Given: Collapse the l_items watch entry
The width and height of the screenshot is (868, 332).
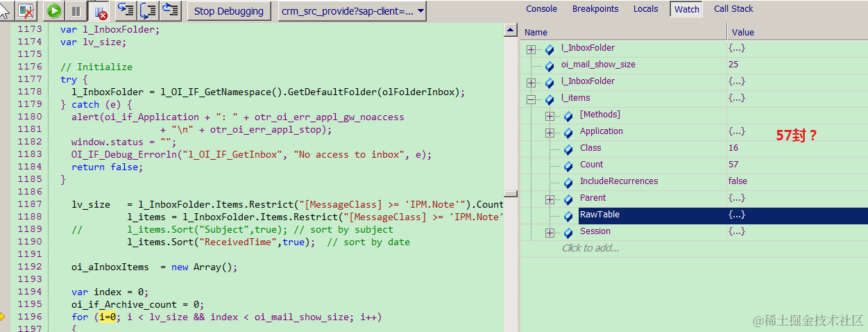Looking at the screenshot, I should pos(531,99).
